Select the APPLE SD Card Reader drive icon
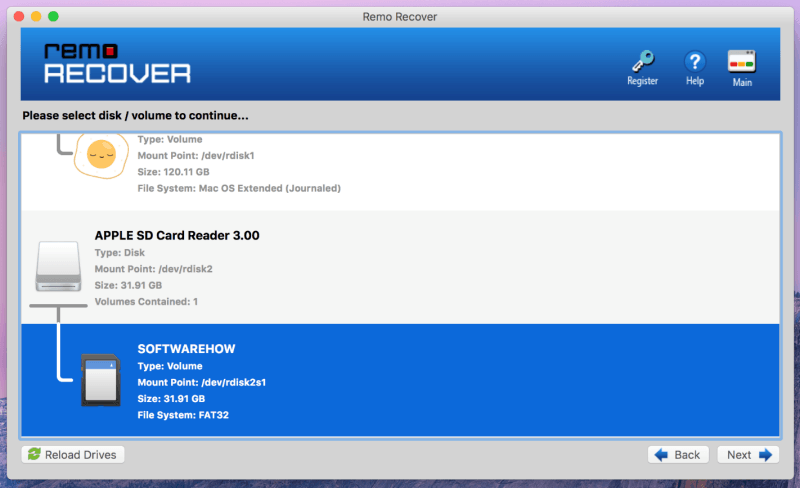Screen dimensions: 800x488 [58, 266]
